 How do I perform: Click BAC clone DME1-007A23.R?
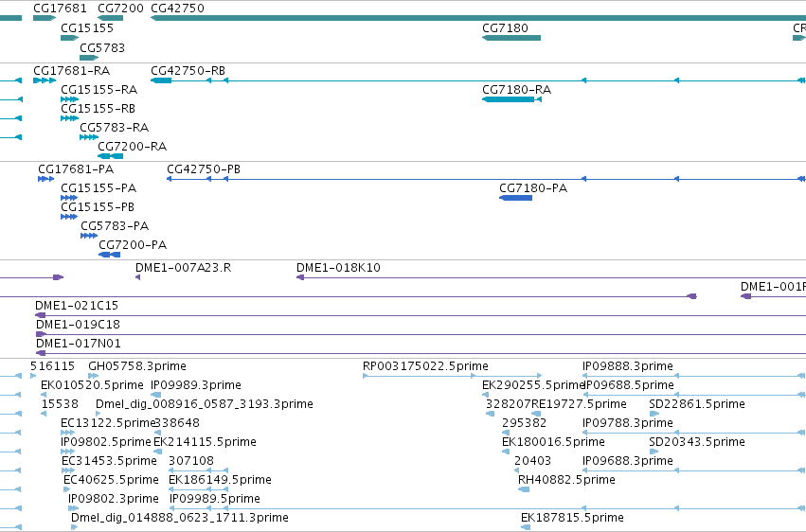(137, 277)
